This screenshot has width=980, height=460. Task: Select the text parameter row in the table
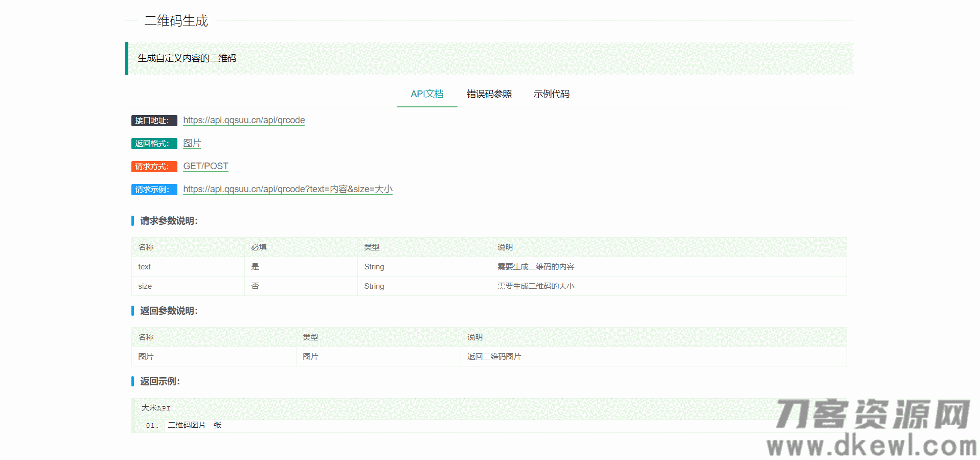(x=144, y=266)
